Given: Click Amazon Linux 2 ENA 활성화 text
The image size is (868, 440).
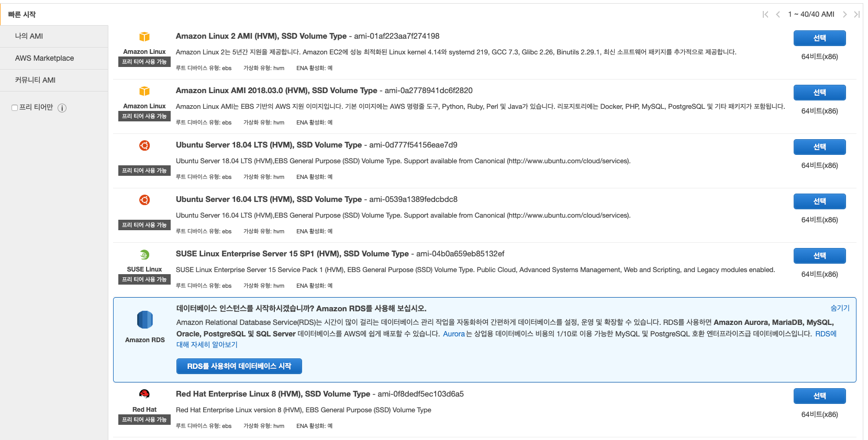Looking at the screenshot, I should click(314, 68).
